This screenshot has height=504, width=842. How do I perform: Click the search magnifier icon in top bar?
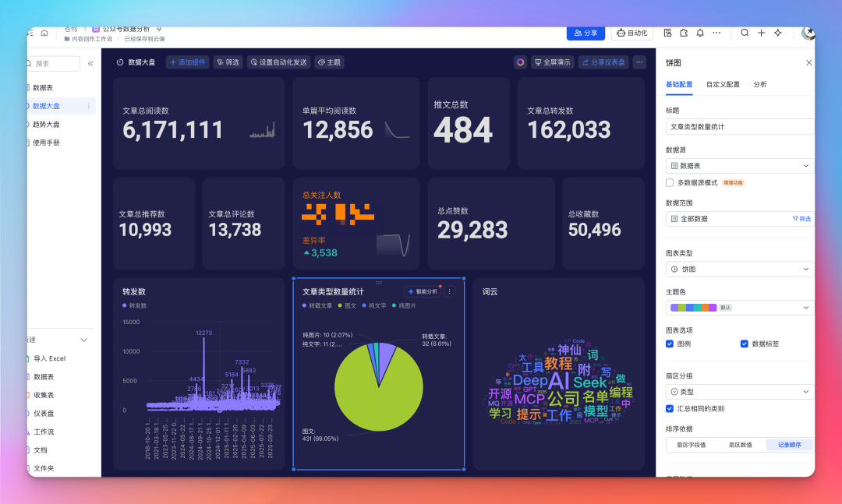coord(745,33)
